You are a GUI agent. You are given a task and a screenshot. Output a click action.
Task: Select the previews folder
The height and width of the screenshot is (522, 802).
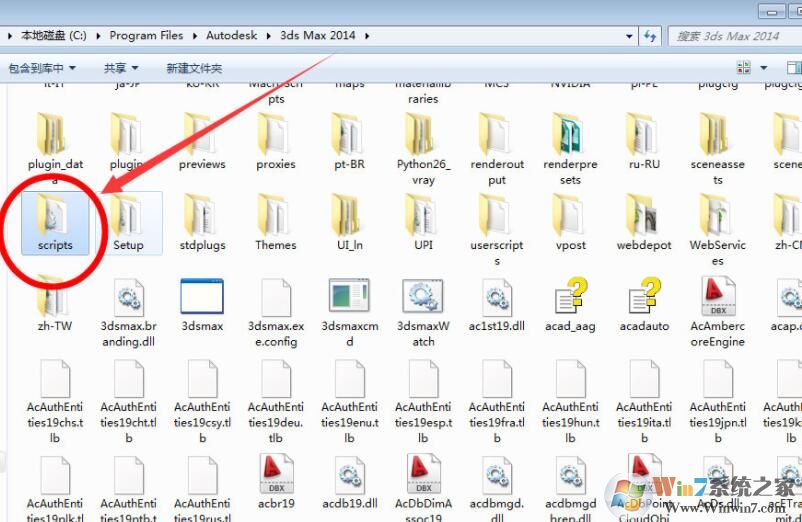(202, 142)
